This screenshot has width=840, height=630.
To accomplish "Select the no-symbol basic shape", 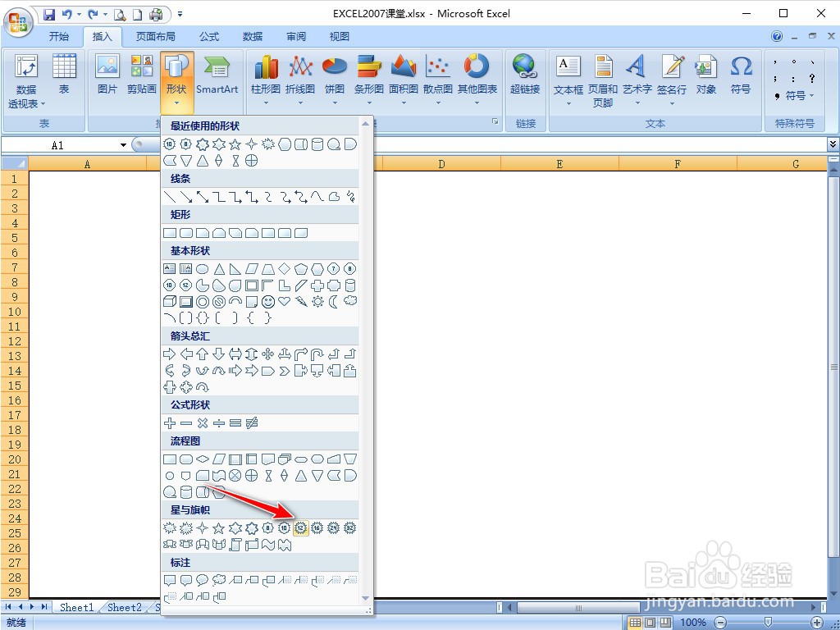I will (x=218, y=302).
